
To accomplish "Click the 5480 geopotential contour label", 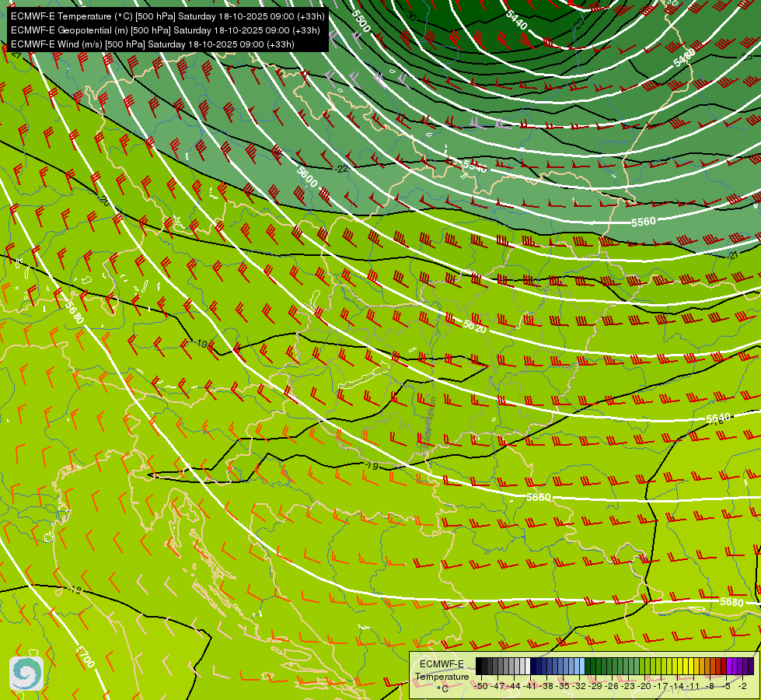I will pos(685,58).
